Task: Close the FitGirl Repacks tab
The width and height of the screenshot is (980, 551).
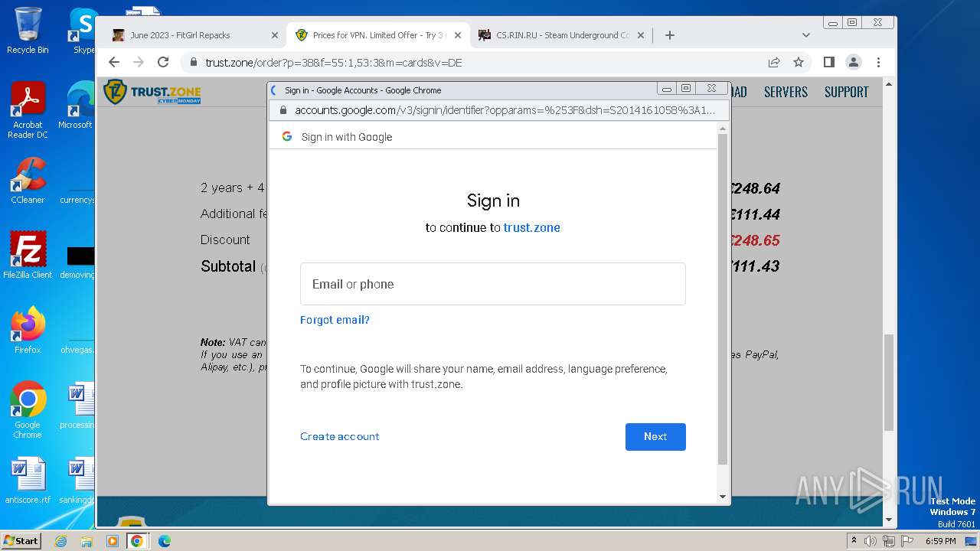Action: [275, 35]
